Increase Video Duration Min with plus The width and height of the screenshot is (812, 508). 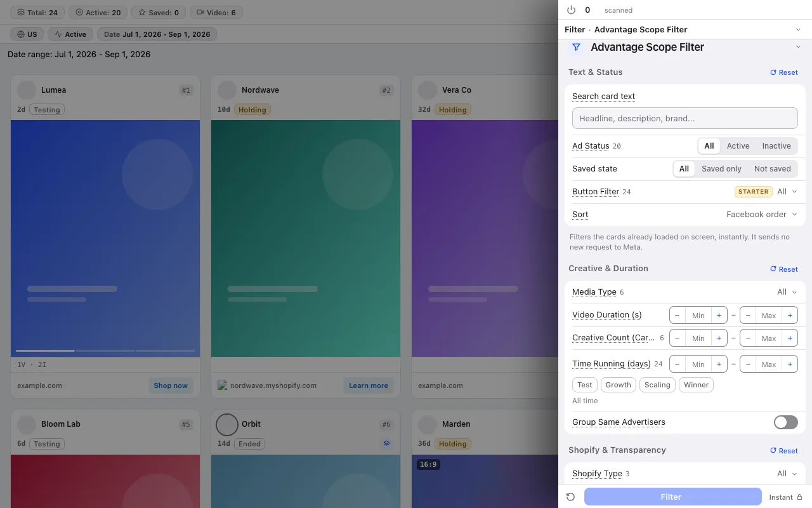(x=719, y=315)
